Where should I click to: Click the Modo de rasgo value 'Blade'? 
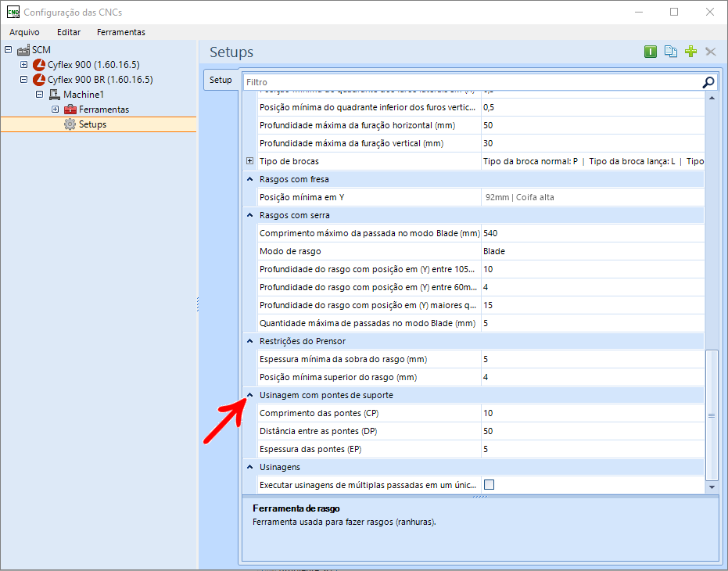pos(494,251)
